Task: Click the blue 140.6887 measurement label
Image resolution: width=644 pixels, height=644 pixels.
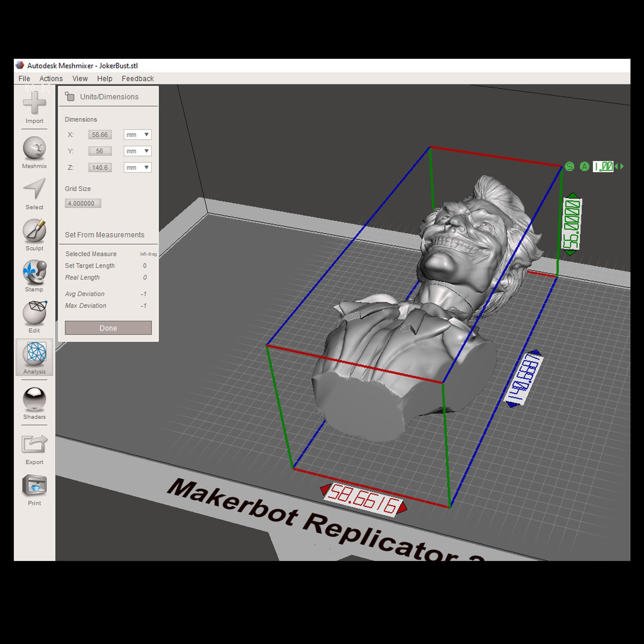Action: pos(524,379)
